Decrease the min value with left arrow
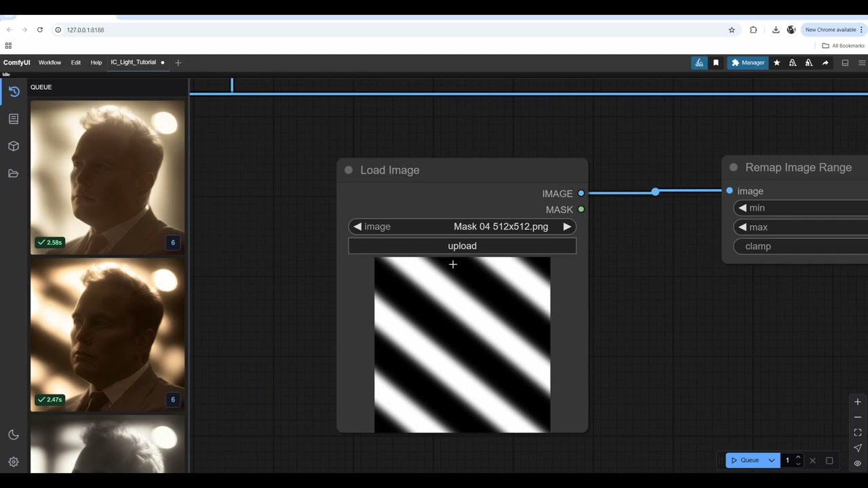The image size is (868, 488). 743,208
